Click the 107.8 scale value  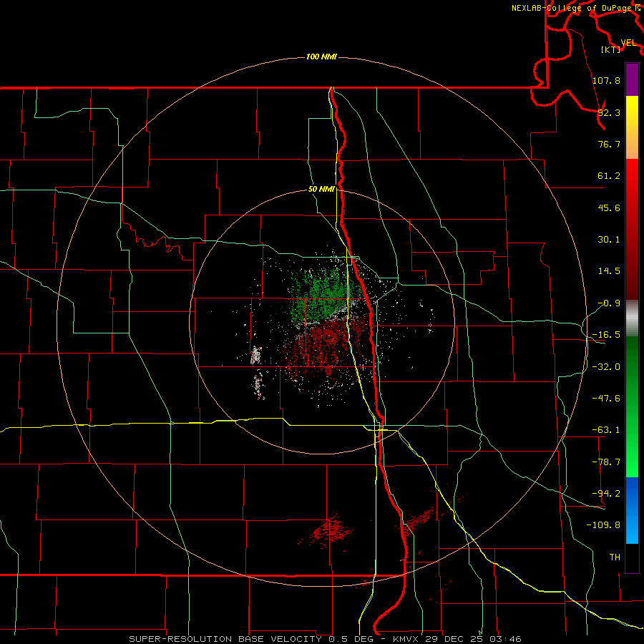click(606, 80)
